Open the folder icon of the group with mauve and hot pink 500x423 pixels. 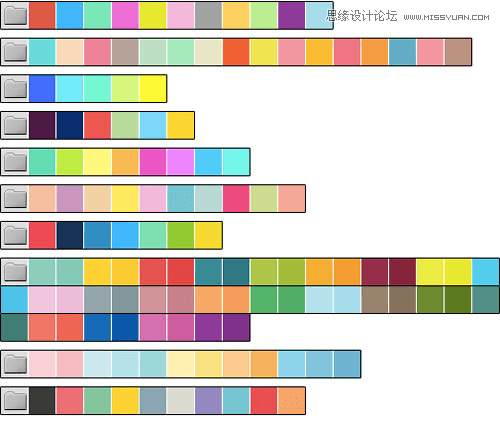click(x=15, y=199)
